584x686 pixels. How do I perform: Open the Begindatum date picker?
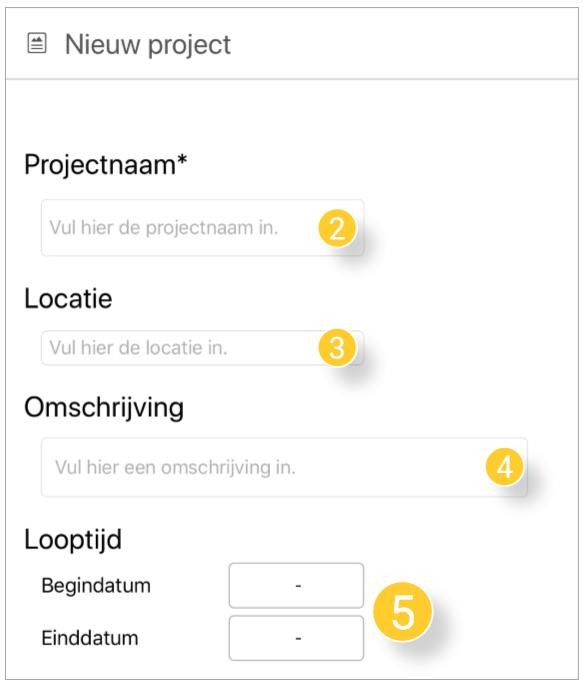coord(296,585)
